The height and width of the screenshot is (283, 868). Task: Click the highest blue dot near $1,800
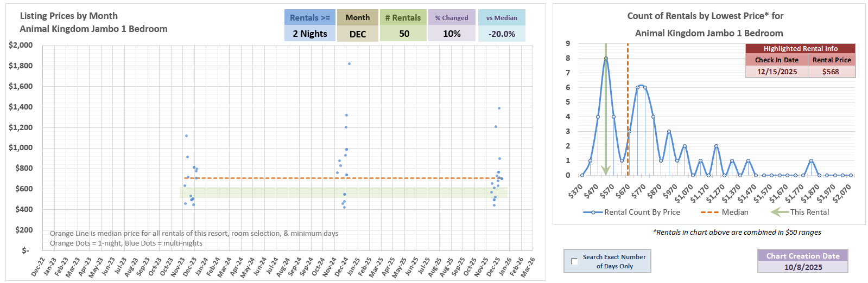(x=349, y=64)
